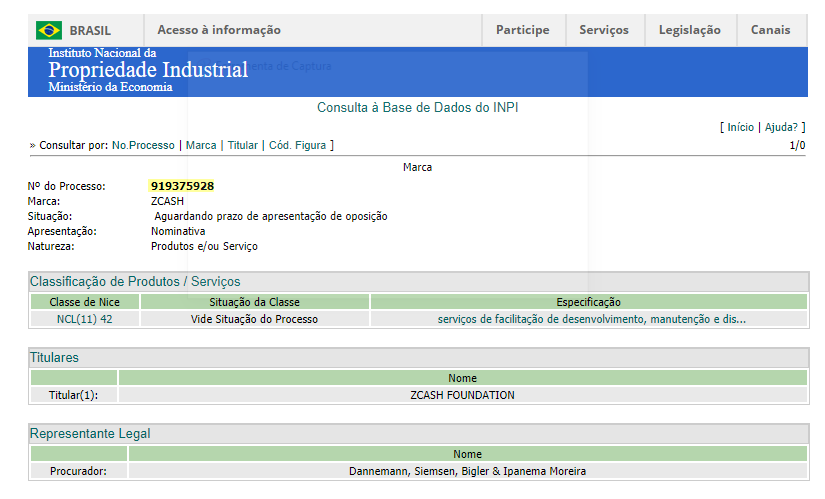Open the BRASIL portal link

tap(90, 31)
